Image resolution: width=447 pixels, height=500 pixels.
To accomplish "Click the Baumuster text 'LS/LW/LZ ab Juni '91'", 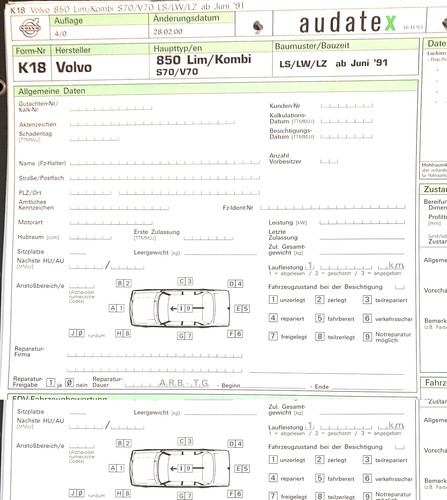I will (x=333, y=63).
